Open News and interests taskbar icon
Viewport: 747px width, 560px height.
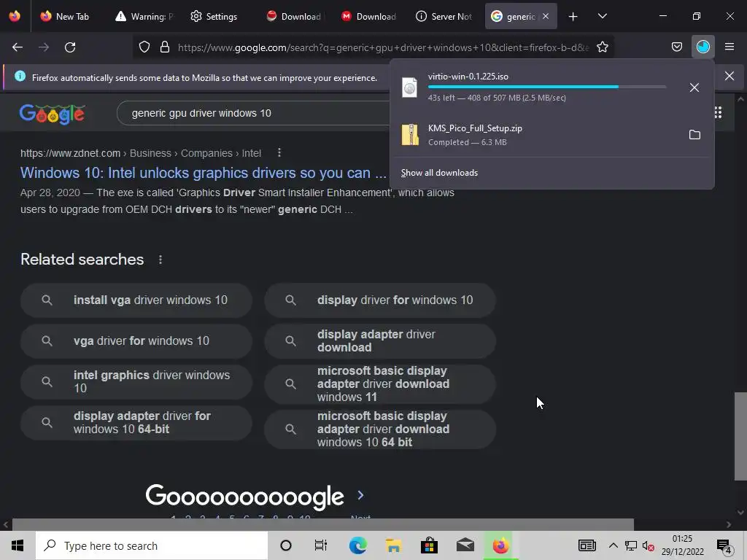point(587,545)
